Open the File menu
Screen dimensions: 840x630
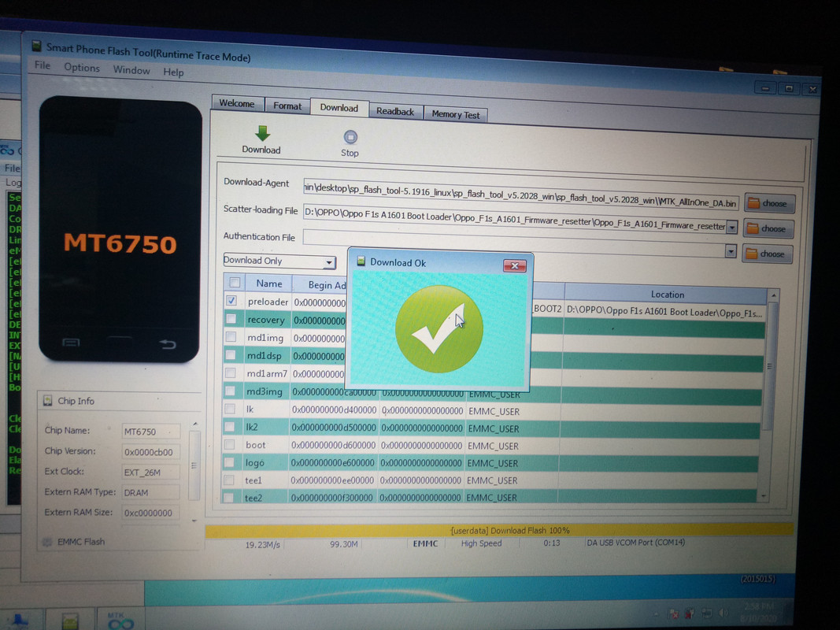pos(43,65)
